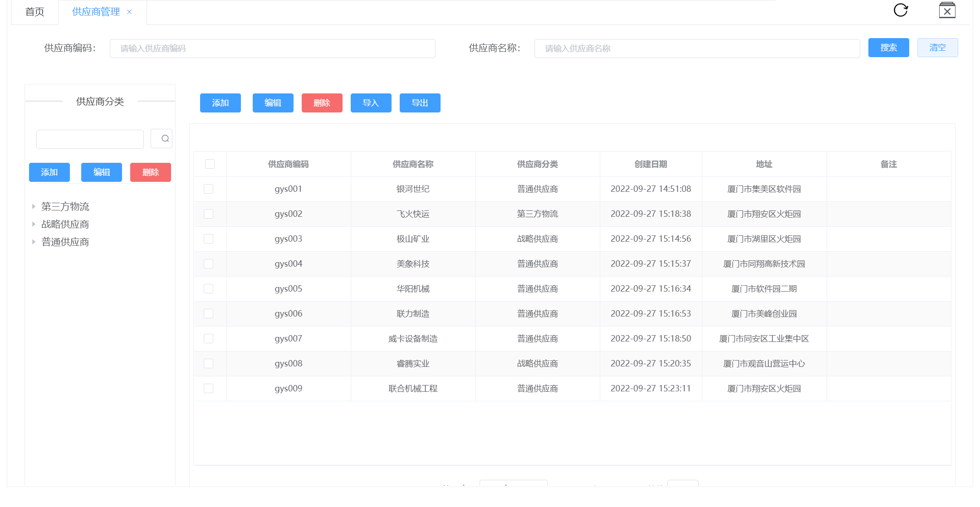980x507 pixels.
Task: Tick the checkbox for supplier gys005
Action: tap(209, 289)
